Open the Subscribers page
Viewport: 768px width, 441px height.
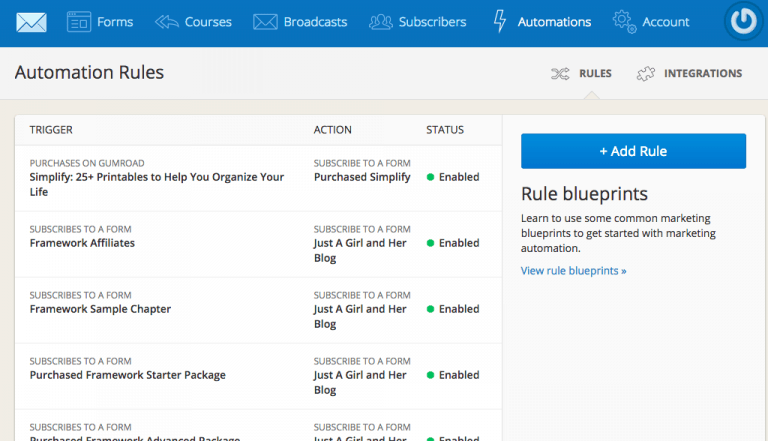coord(432,22)
